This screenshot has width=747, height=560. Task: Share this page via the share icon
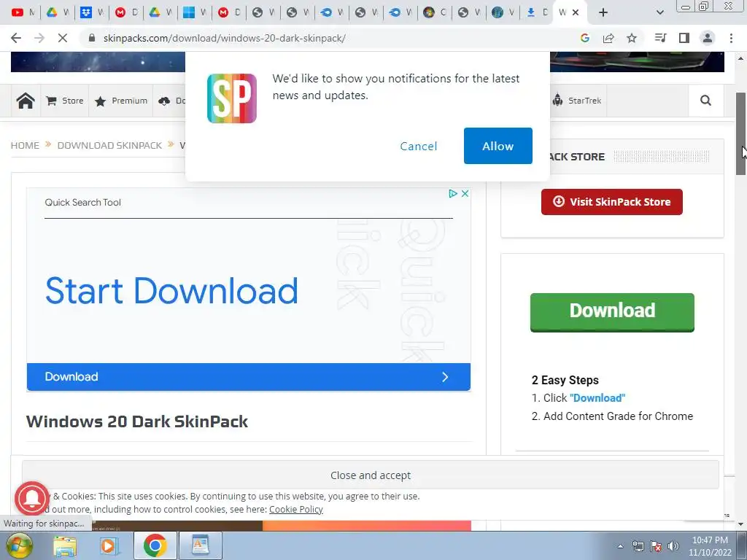(608, 38)
